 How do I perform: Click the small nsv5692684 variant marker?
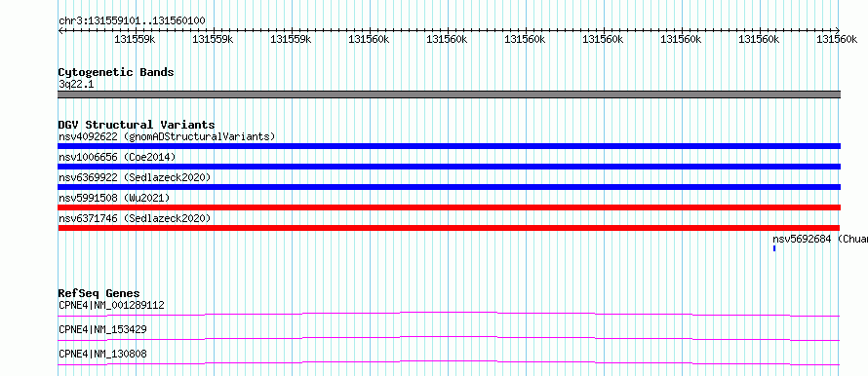[x=774, y=248]
